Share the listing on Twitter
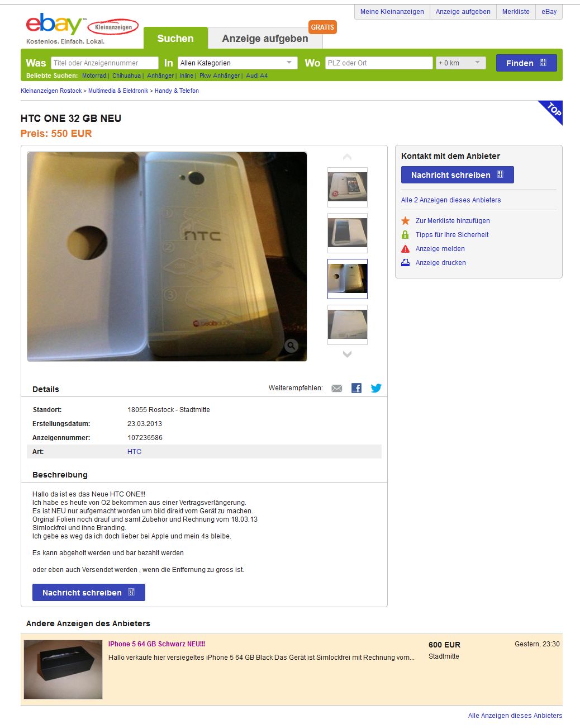Viewport: 580px width, 728px height. [376, 388]
